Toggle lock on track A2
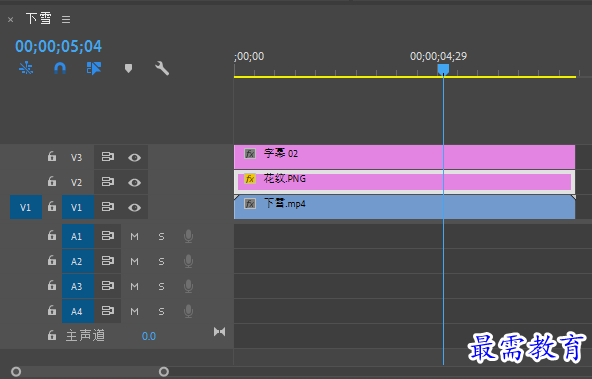Image resolution: width=592 pixels, height=379 pixels. pos(52,260)
